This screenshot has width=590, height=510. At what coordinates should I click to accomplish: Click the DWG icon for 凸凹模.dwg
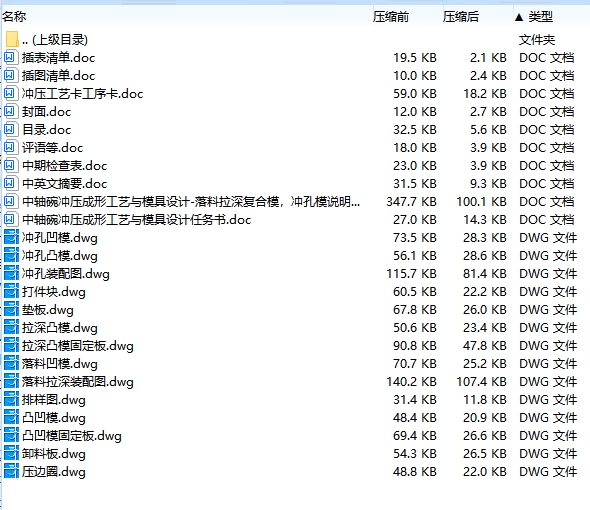click(x=11, y=418)
